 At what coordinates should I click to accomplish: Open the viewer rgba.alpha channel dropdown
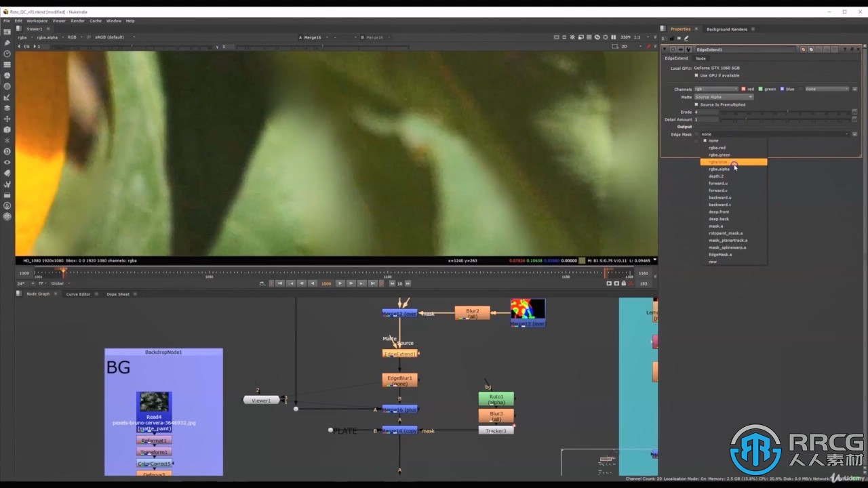[50, 37]
